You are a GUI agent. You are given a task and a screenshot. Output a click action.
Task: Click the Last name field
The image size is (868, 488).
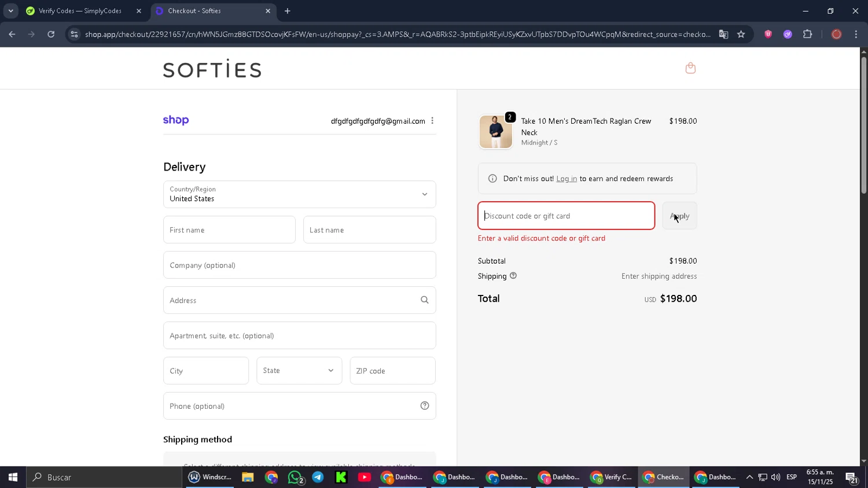(369, 230)
